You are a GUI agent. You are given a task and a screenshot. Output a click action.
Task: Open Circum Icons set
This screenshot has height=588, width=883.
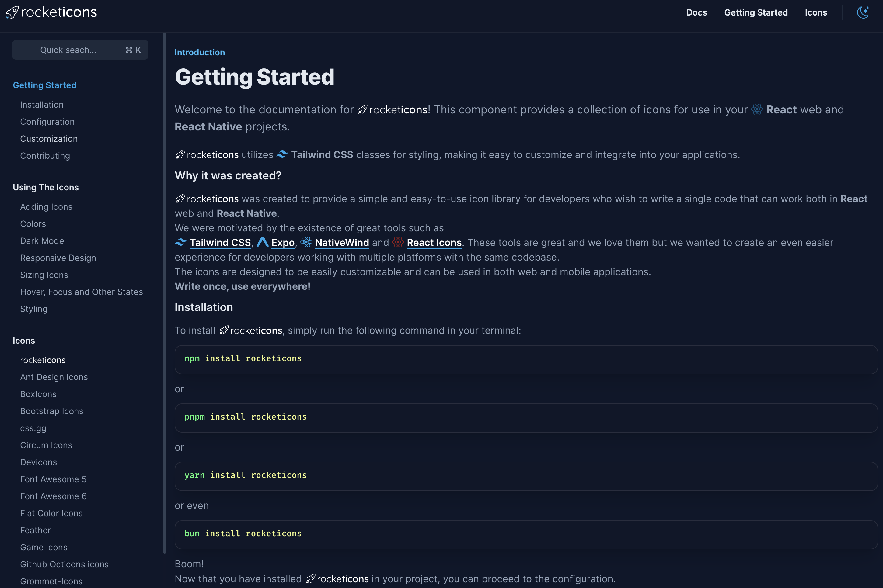(x=46, y=445)
